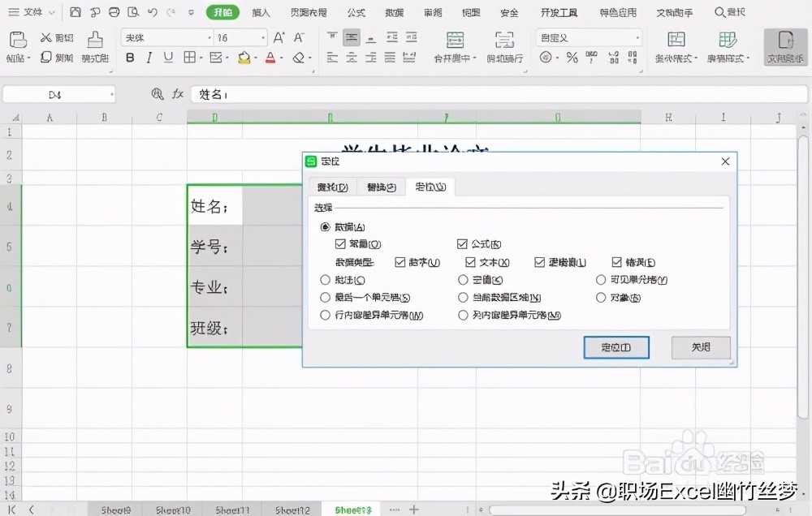Select the Italic formatting icon
The width and height of the screenshot is (812, 516).
150,58
